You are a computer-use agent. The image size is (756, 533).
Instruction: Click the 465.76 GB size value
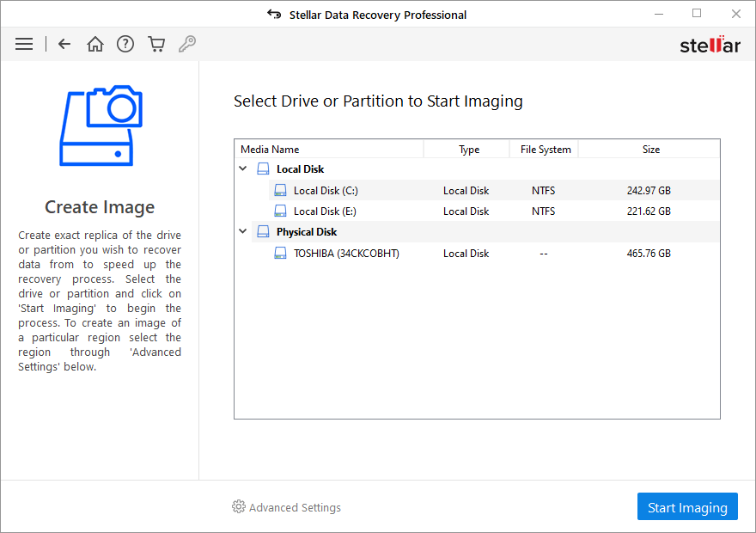[x=649, y=254]
